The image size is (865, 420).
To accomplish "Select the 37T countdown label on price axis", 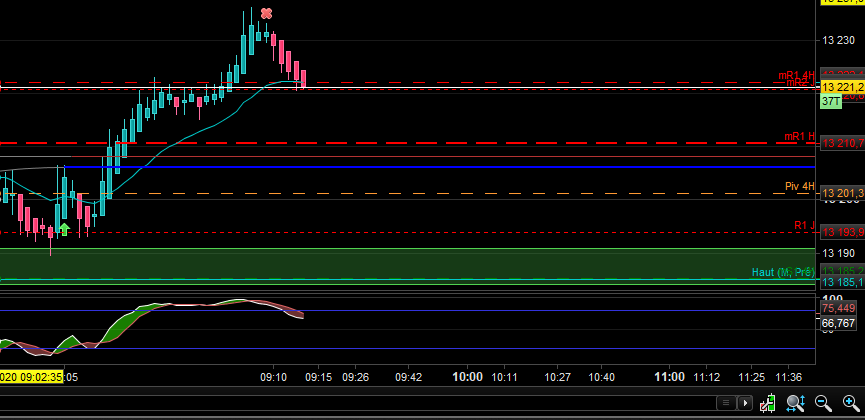I will [831, 101].
